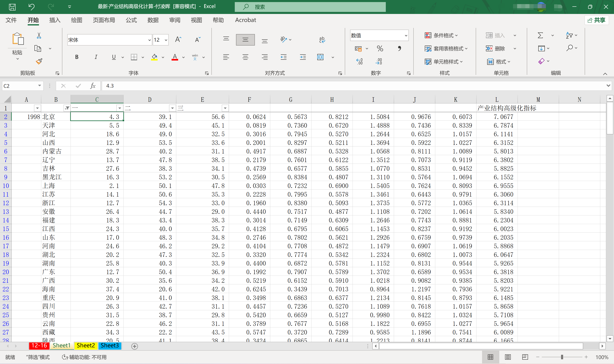
Task: Click the Percent Style icon
Action: (x=380, y=49)
